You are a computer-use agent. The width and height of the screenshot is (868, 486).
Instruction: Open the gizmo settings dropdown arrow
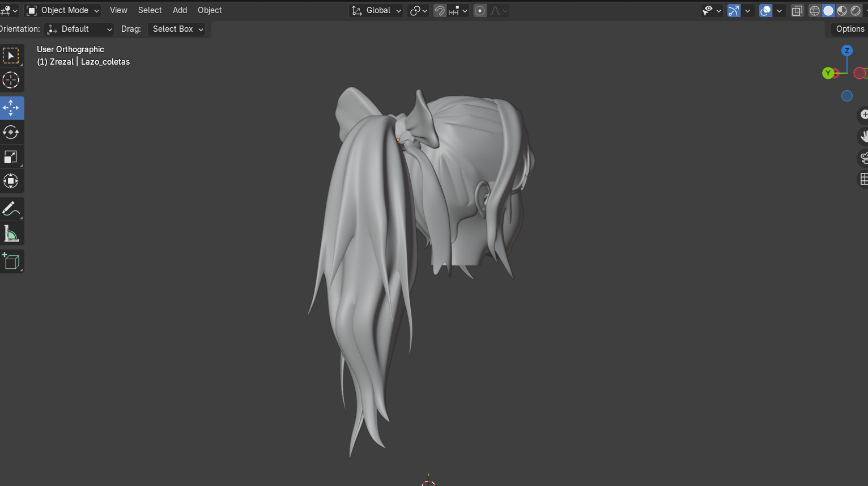click(x=747, y=10)
